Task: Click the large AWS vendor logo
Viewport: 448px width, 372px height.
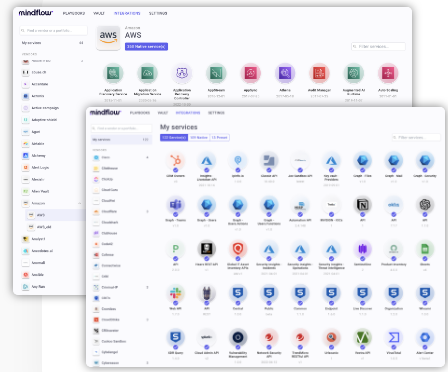Action: coord(108,38)
